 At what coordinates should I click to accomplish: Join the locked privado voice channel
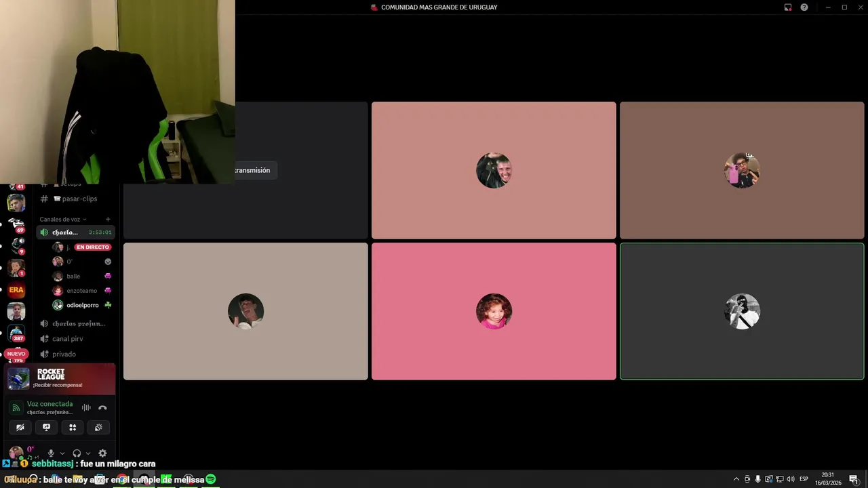click(x=76, y=354)
